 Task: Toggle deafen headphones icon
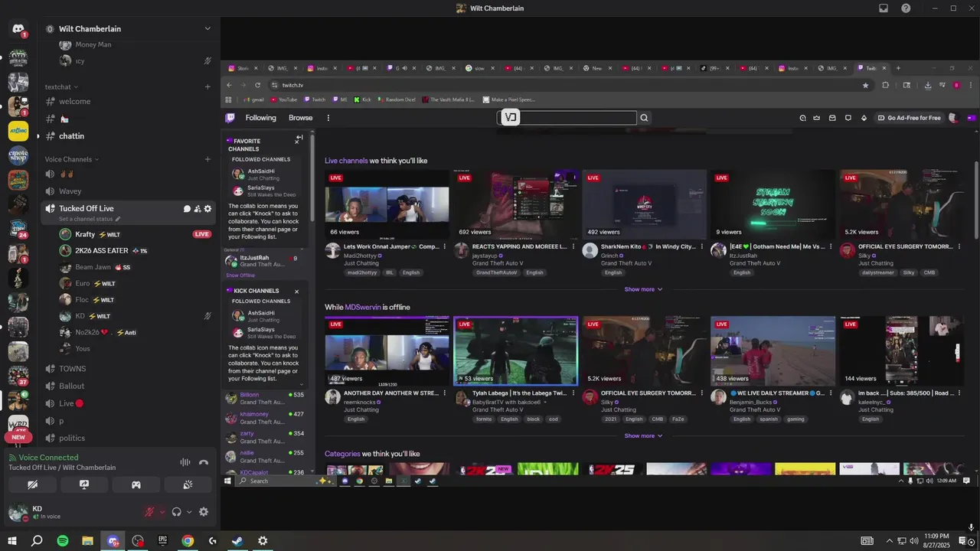[x=177, y=512]
